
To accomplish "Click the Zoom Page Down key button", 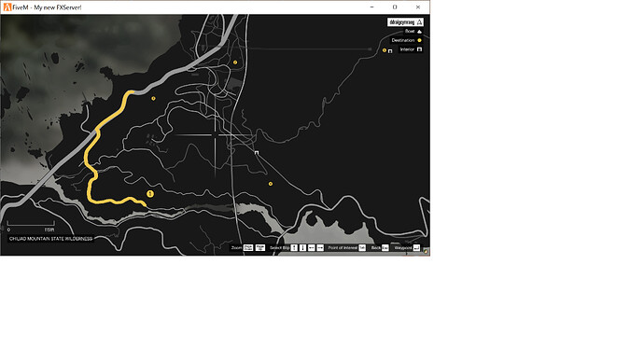I will point(248,248).
